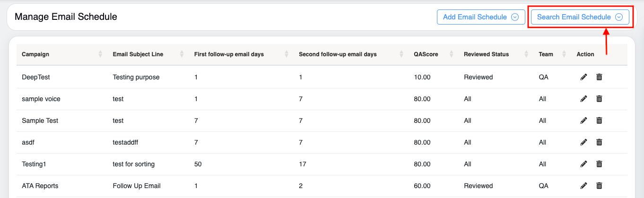Click trash icon for asdf row
The width and height of the screenshot is (644, 198).
pos(599,142)
